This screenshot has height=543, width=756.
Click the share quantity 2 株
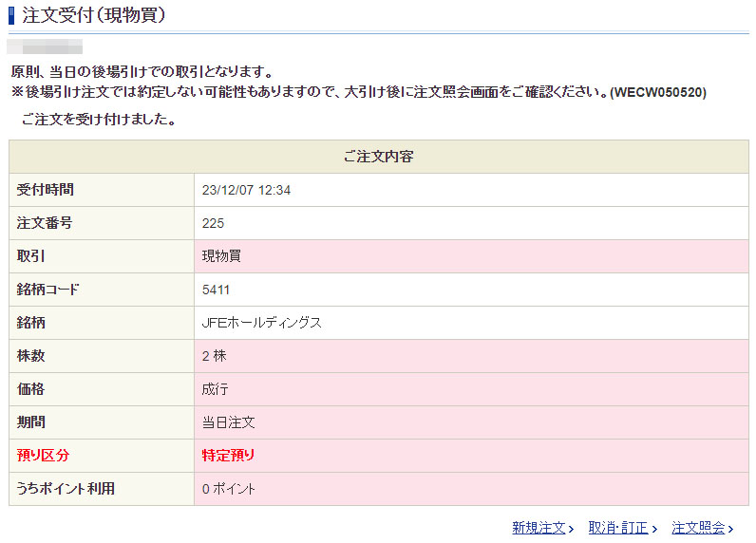click(214, 356)
